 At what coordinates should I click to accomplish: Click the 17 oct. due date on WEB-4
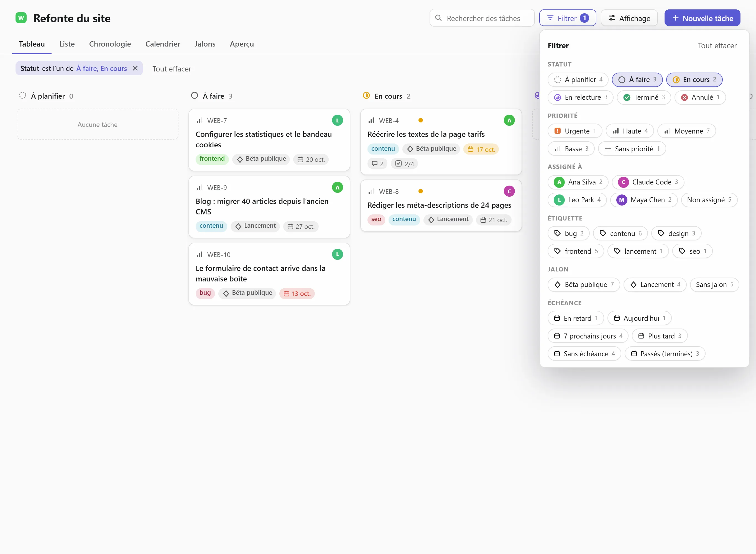(481, 149)
